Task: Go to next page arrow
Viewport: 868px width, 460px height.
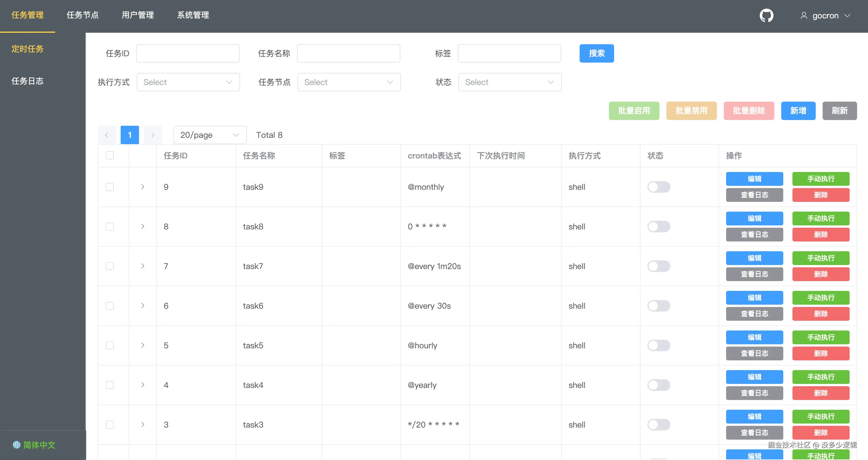Action: (x=153, y=135)
